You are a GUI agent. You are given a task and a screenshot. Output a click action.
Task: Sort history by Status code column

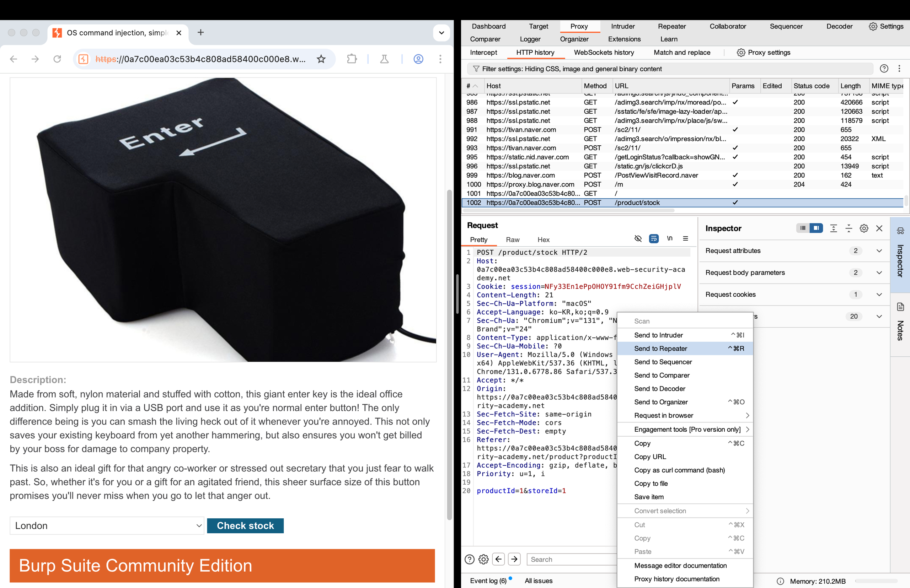814,86
